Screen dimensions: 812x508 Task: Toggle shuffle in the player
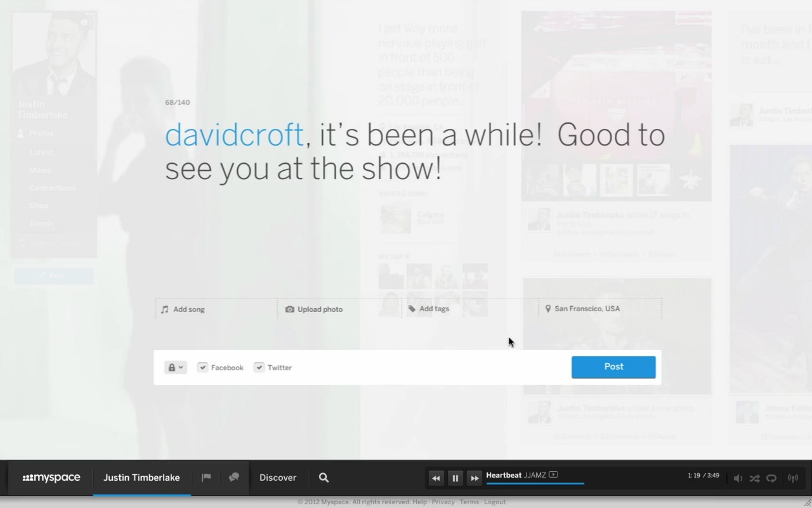(754, 478)
